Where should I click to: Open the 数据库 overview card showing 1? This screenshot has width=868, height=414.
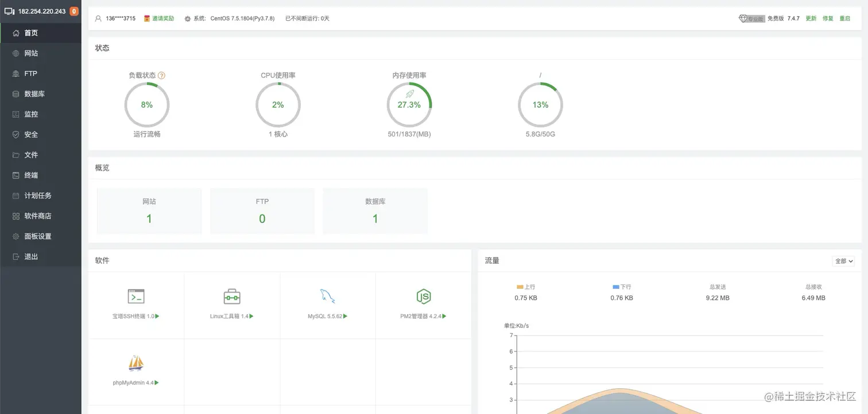pos(375,211)
